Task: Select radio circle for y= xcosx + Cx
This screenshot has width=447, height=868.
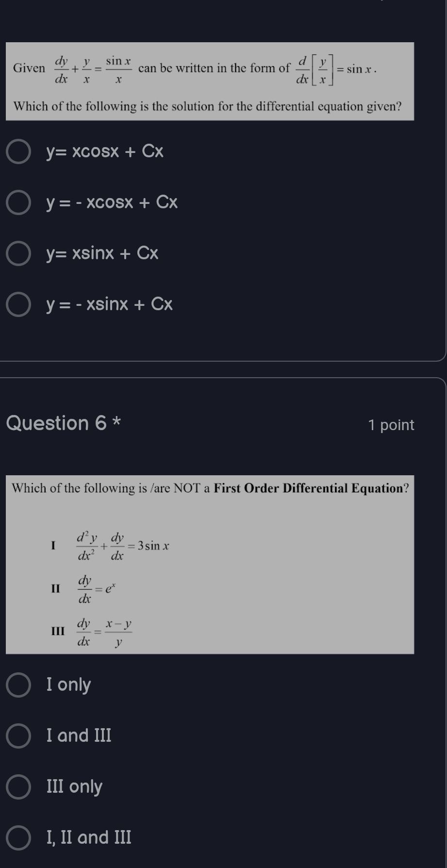Action: tap(18, 152)
